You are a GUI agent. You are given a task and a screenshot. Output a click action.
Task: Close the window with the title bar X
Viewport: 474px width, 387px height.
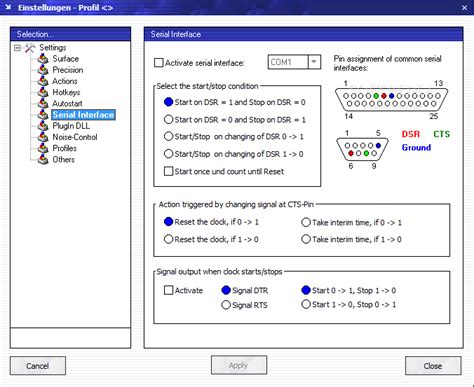[464, 7]
